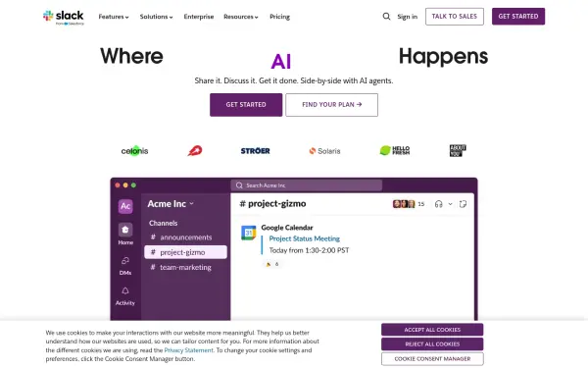Viewport: 588px width, 368px height.
Task: Click the 'Today from 1:30-2:00 PST' text
Action: pos(309,250)
